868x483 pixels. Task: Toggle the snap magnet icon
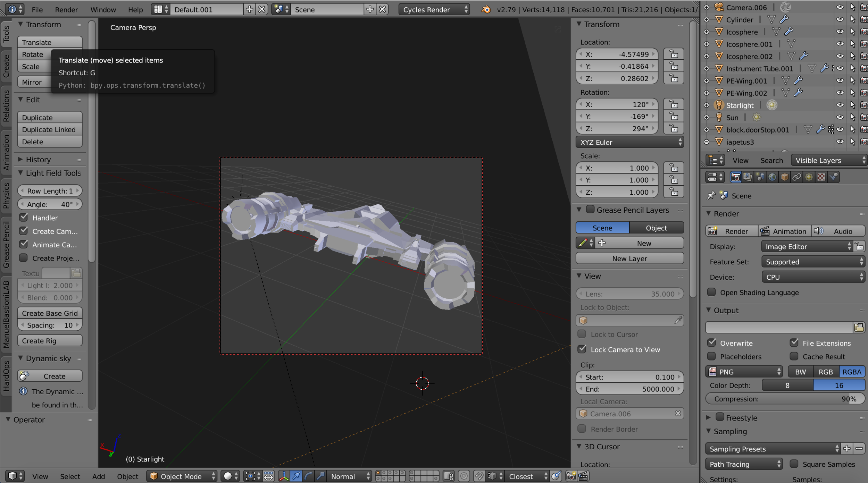[479, 476]
